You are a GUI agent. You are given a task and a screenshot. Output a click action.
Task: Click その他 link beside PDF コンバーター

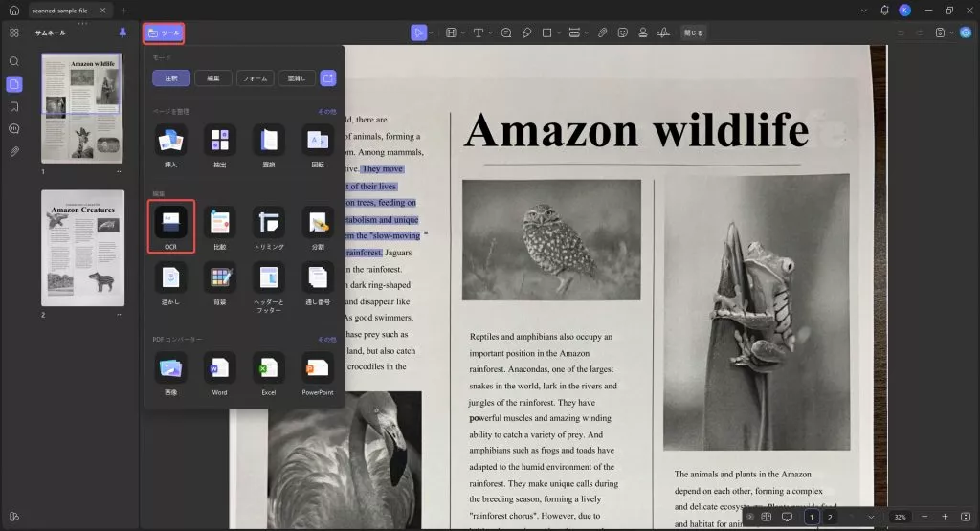(x=327, y=340)
